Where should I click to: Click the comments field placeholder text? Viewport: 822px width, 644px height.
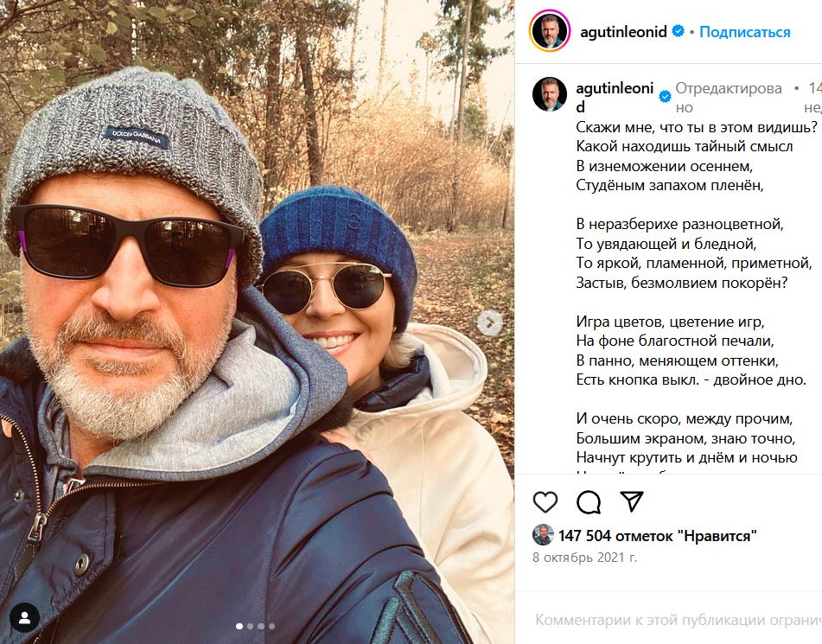click(x=678, y=620)
